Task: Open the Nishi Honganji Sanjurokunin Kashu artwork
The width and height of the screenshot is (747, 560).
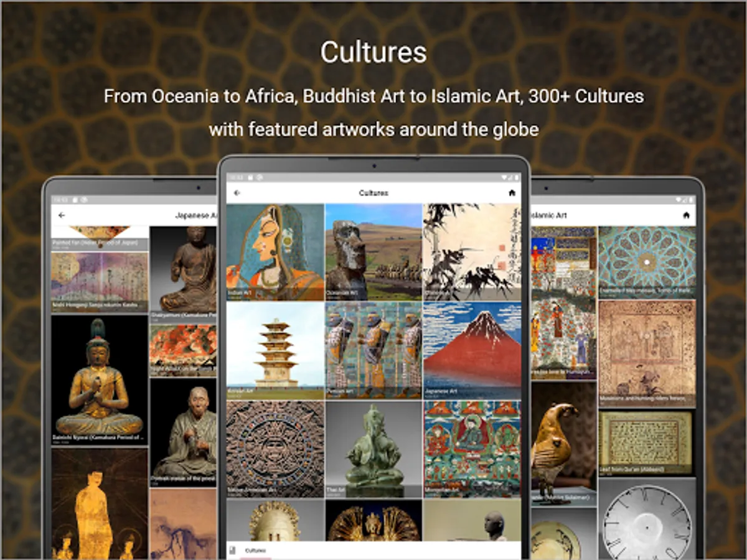Action: click(x=100, y=282)
